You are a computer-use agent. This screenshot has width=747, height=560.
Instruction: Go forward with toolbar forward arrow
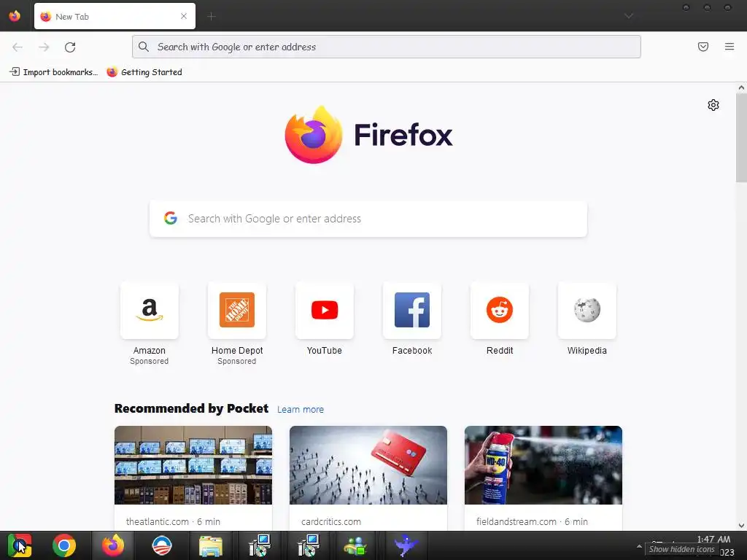tap(44, 47)
